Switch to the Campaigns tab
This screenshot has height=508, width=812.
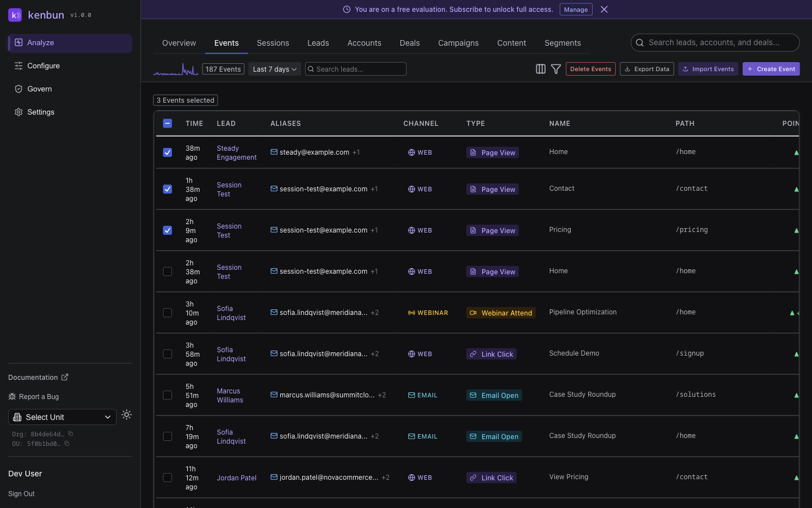458,43
